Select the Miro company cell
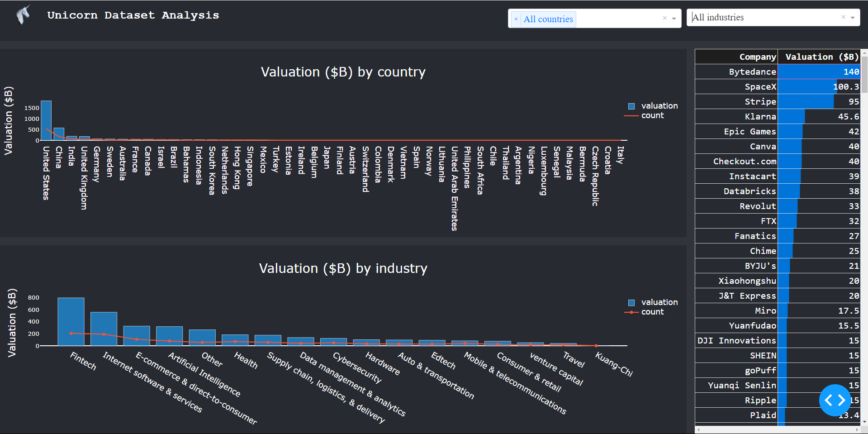This screenshot has height=434, width=868. 736,310
